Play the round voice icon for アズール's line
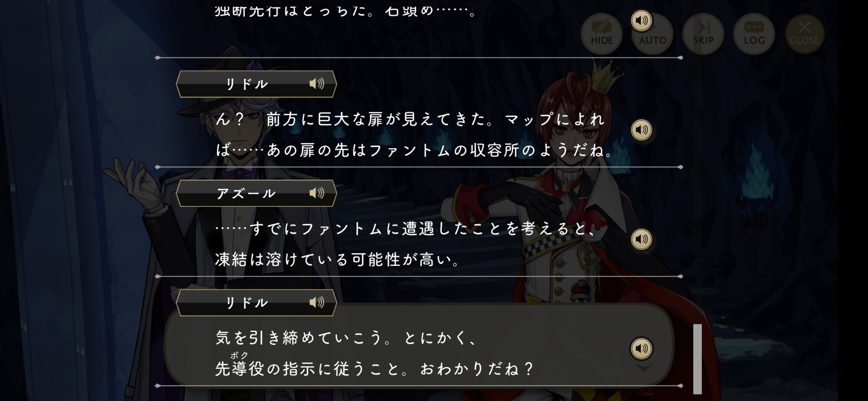This screenshot has height=401, width=868. tap(641, 239)
